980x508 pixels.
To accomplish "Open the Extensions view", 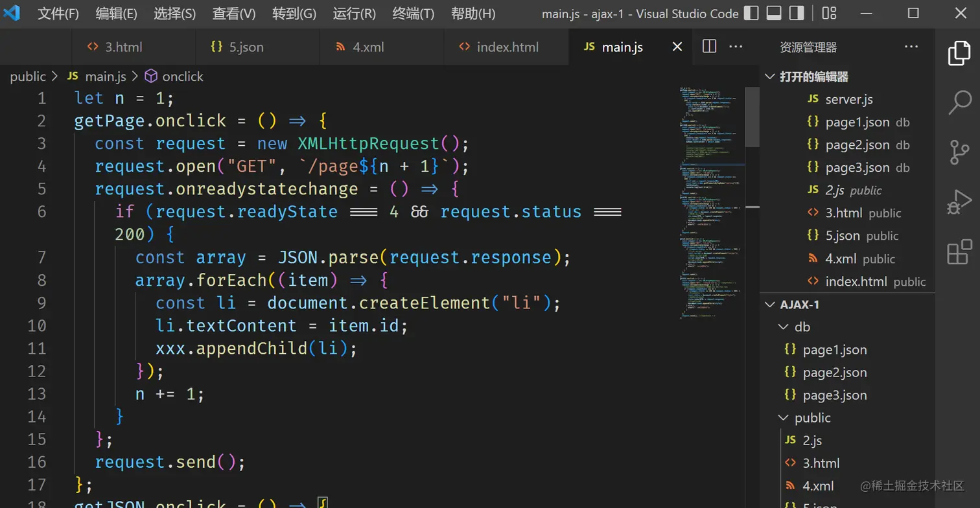I will (959, 252).
